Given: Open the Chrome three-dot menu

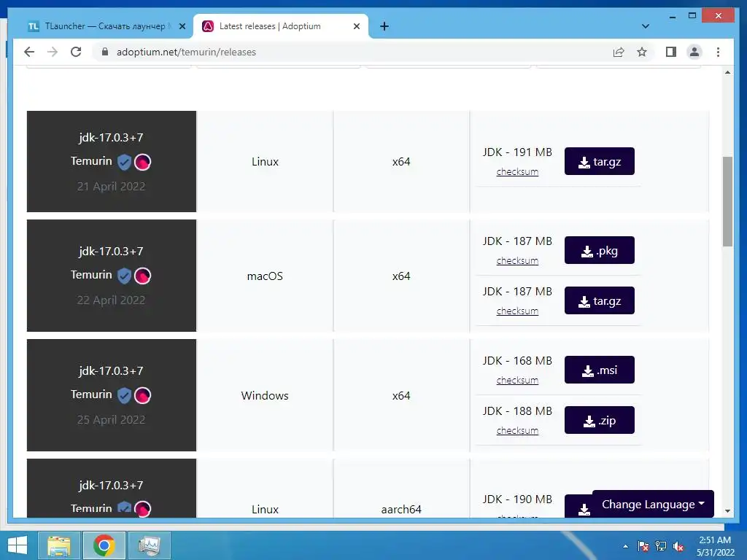Looking at the screenshot, I should tap(718, 52).
